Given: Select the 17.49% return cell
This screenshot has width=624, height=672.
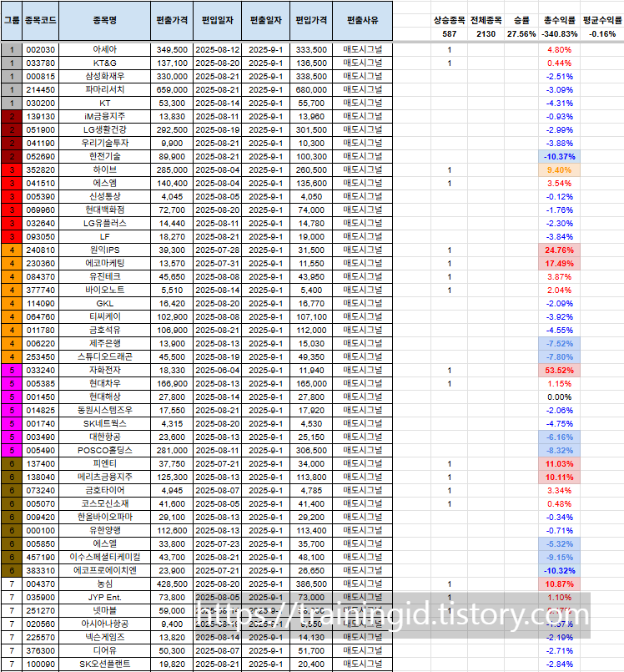Looking at the screenshot, I should point(559,263).
